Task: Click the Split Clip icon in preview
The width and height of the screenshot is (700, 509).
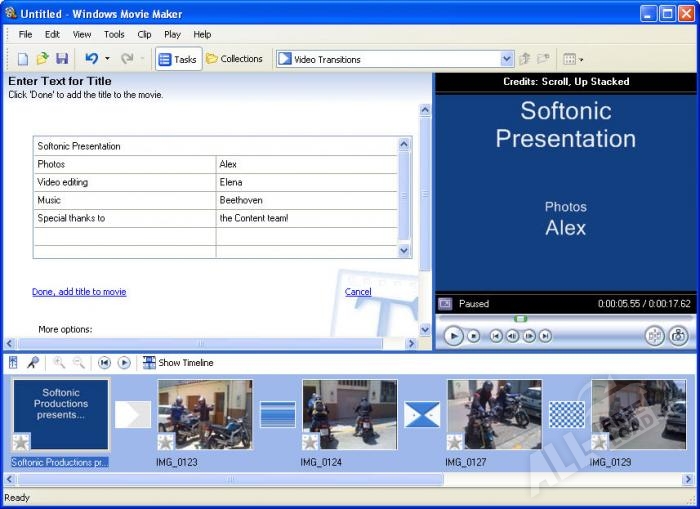Action: (654, 336)
